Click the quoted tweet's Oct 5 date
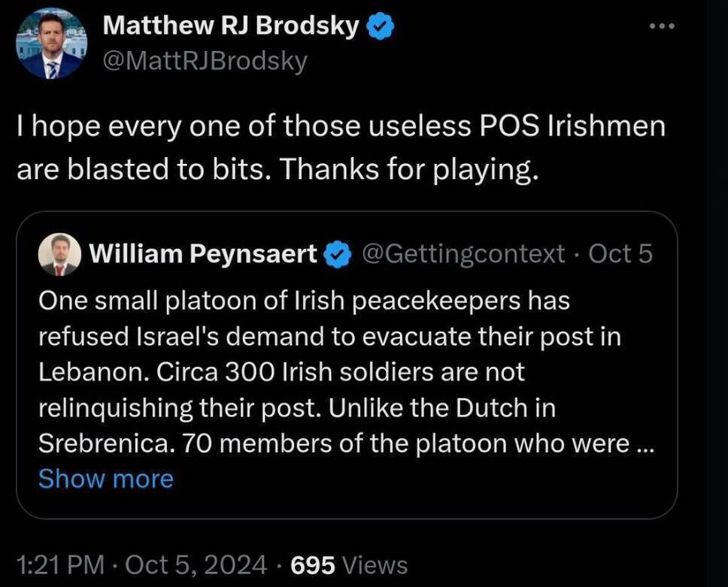This screenshot has width=728, height=587. pyautogui.click(x=620, y=255)
